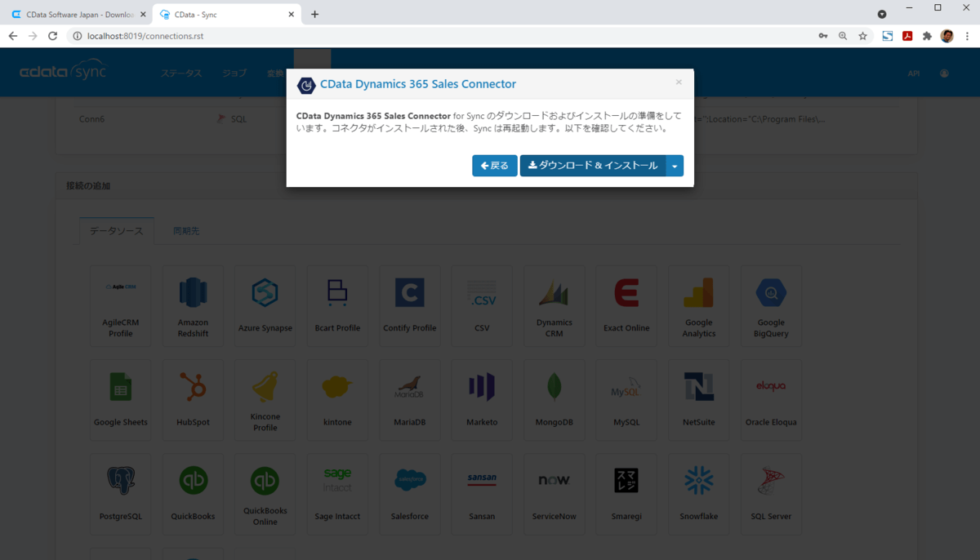Select the QuickBooks connector
The height and width of the screenshot is (560, 980).
pos(193,494)
